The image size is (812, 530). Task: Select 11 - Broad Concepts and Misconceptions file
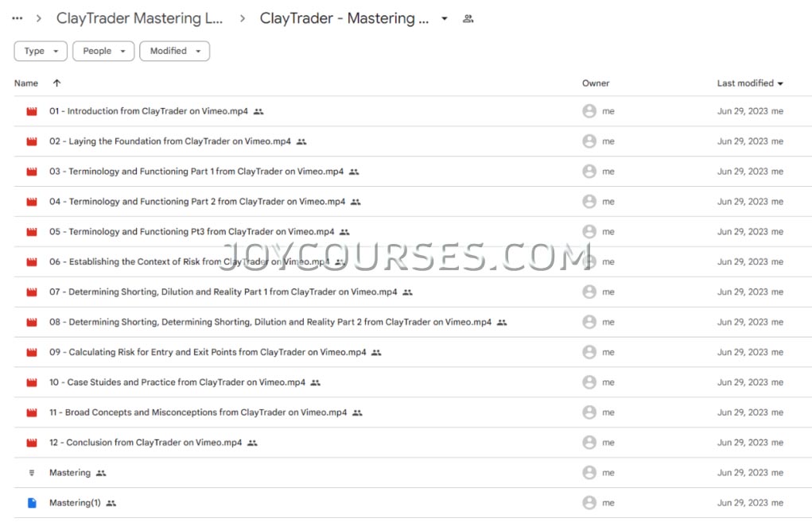pyautogui.click(x=198, y=412)
